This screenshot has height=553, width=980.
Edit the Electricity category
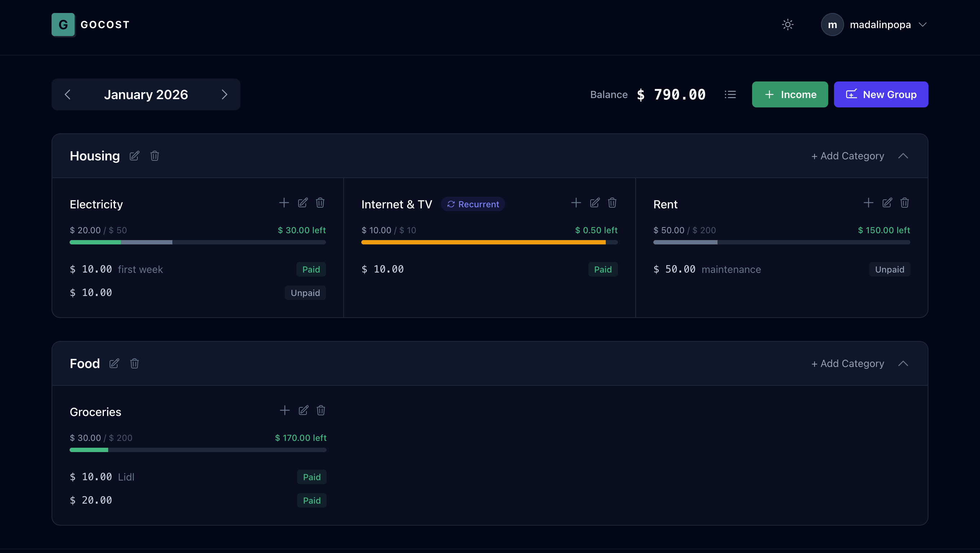click(303, 203)
